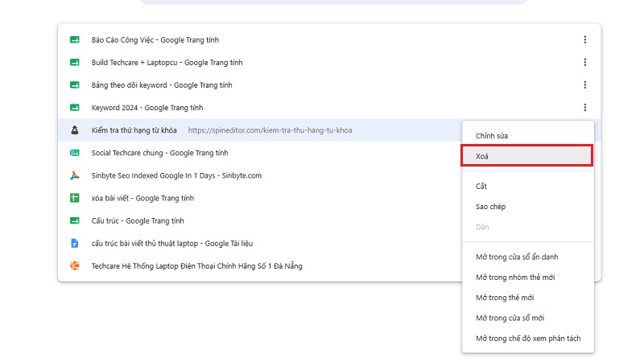Open the Keyword 2024 bookmark

(147, 108)
